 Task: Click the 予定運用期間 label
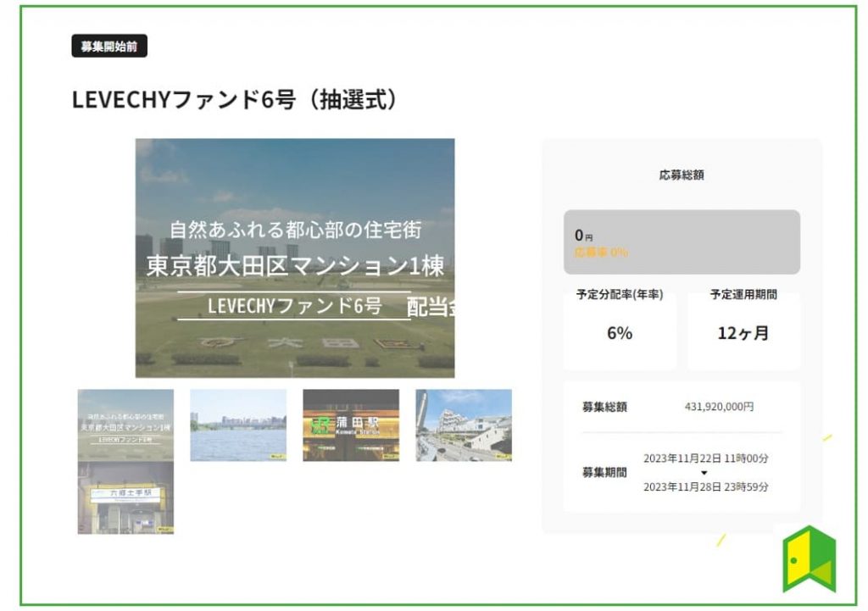click(743, 294)
